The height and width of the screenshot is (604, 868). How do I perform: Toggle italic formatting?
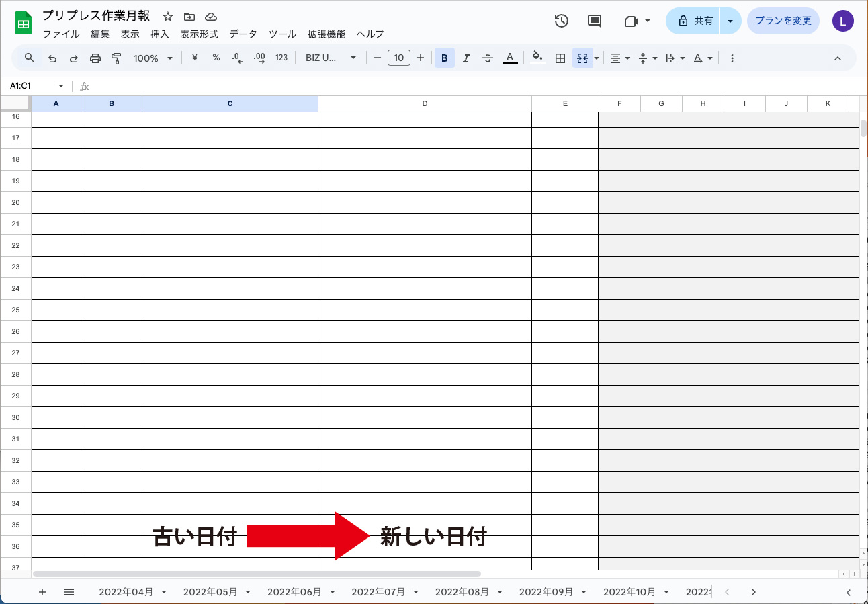click(466, 58)
